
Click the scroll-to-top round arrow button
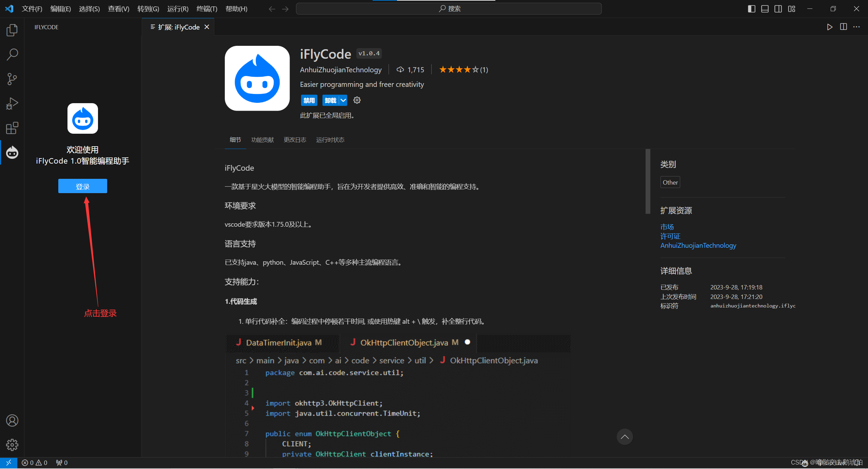(625, 437)
